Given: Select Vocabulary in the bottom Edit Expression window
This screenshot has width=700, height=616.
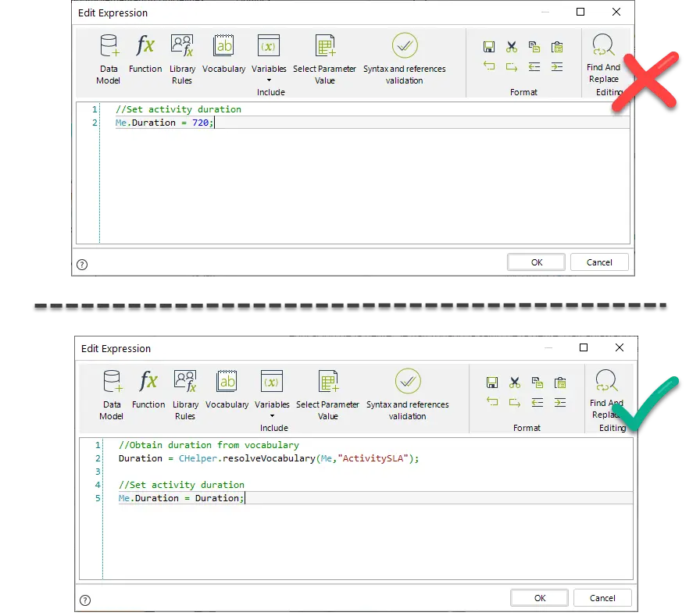Looking at the screenshot, I should tap(227, 389).
